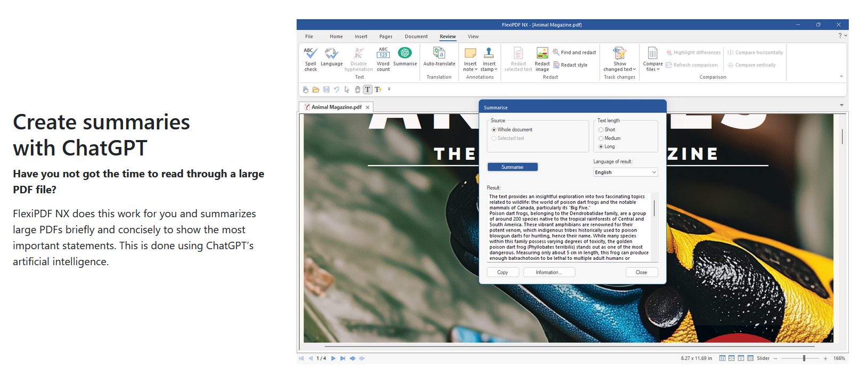Image resolution: width=868 pixels, height=369 pixels.
Task: Zoom in with the plus icon
Action: coord(825,358)
